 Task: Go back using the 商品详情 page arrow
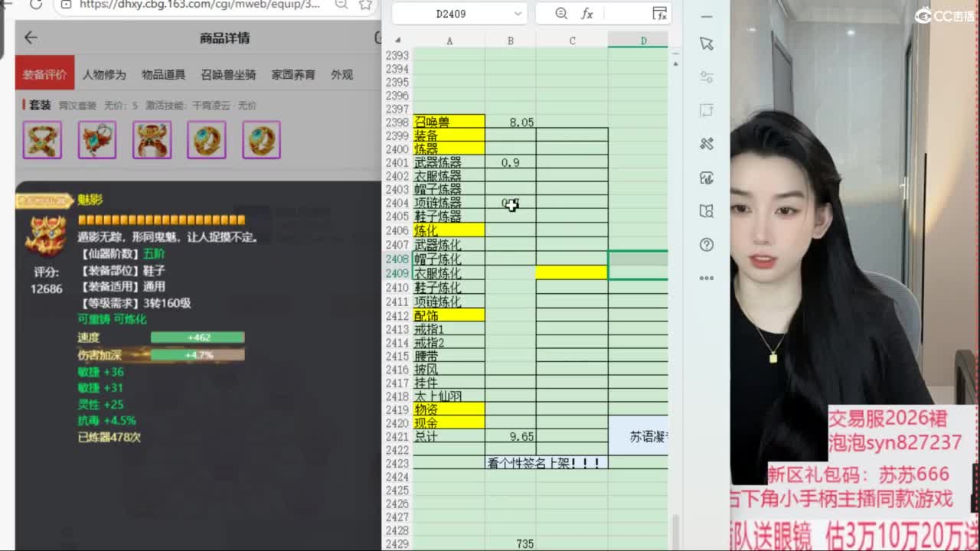[31, 37]
